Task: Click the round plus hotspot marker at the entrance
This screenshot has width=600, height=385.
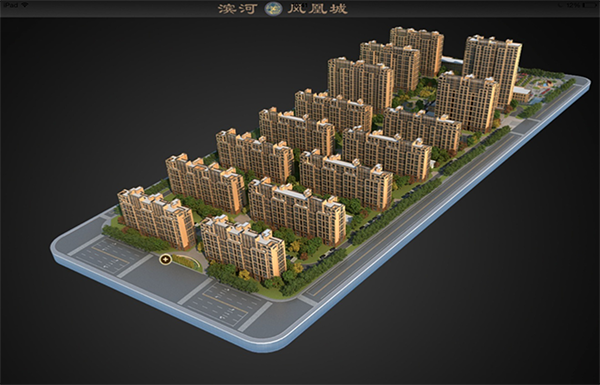Action: tap(165, 259)
